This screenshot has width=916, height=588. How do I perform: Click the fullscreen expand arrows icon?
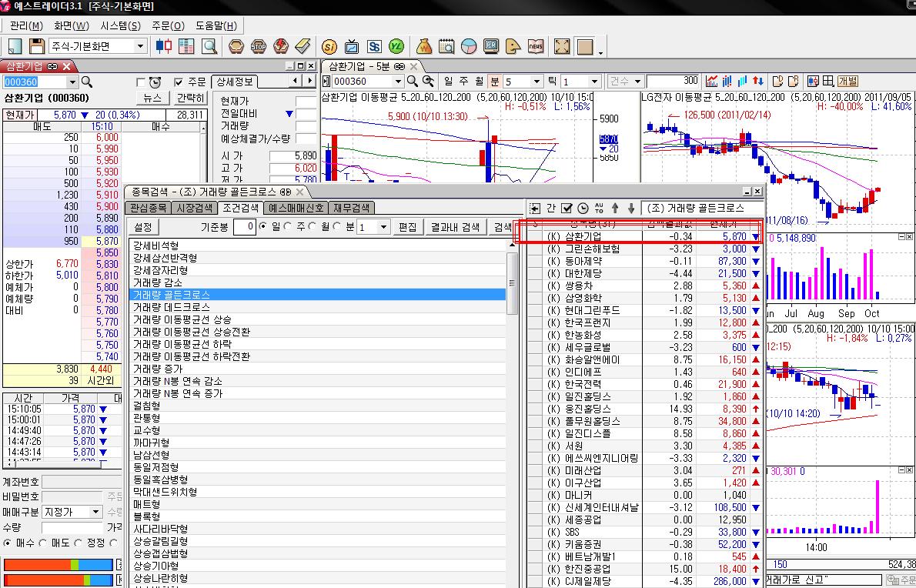tap(562, 46)
